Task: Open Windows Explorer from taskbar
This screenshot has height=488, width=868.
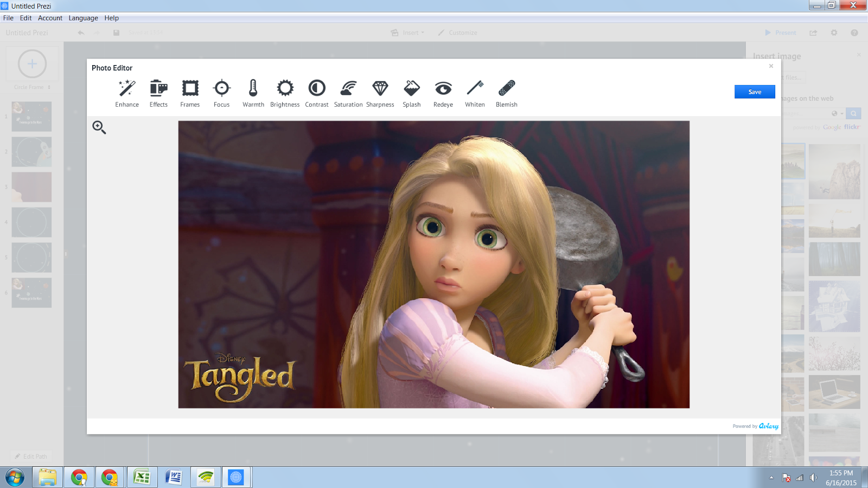Action: (x=47, y=477)
